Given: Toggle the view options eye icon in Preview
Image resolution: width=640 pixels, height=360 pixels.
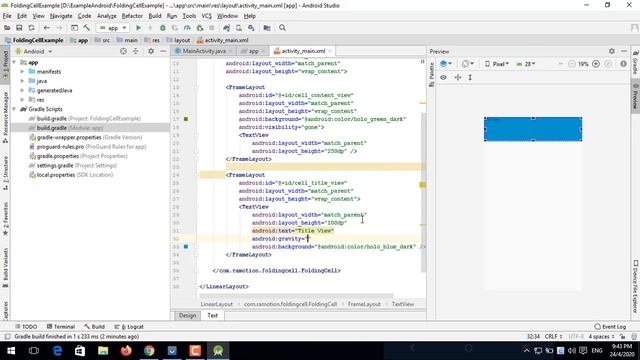Looking at the screenshot, I should pyautogui.click(x=443, y=77).
